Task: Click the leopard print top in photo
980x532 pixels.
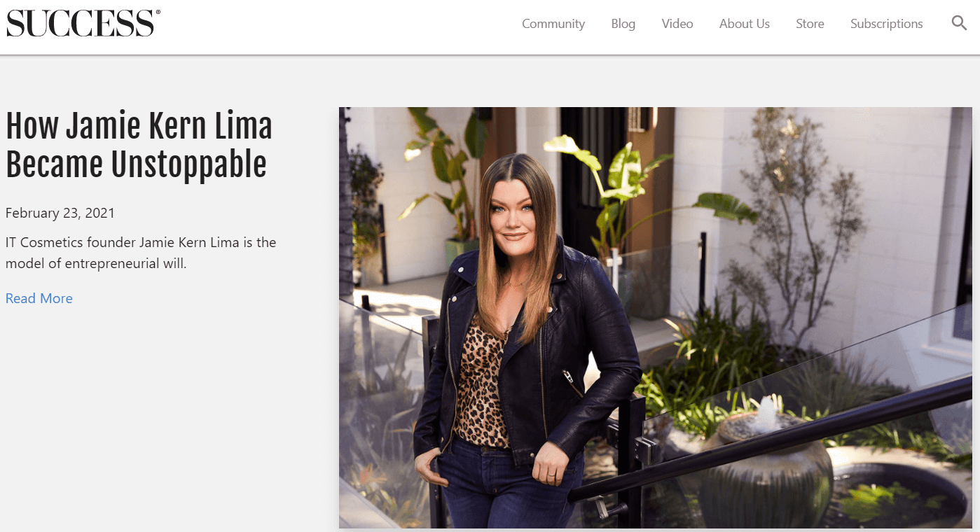Action: [481, 381]
